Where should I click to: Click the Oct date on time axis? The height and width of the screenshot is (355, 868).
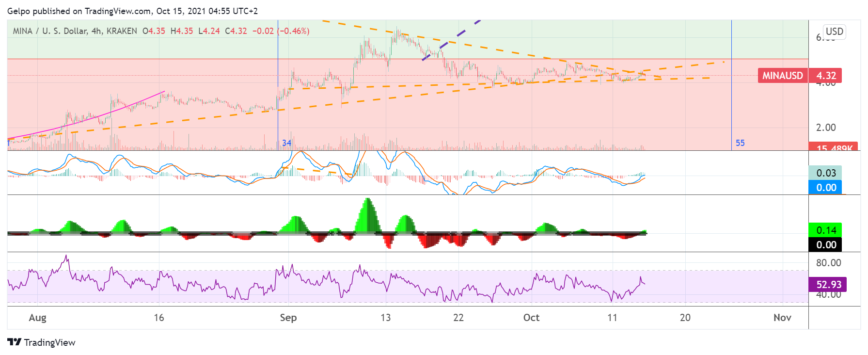click(531, 318)
